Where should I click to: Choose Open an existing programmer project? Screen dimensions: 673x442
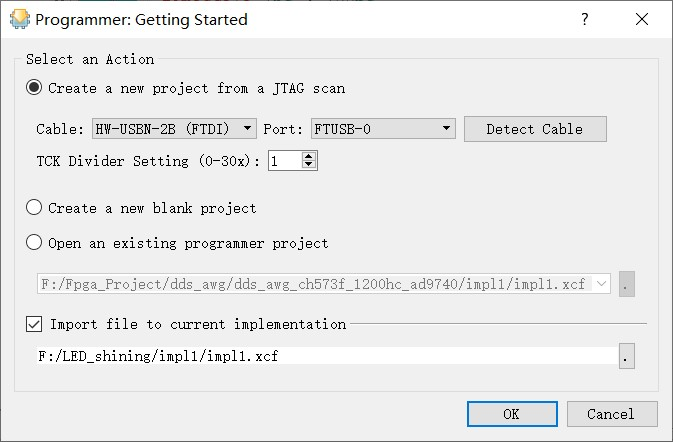tap(34, 242)
